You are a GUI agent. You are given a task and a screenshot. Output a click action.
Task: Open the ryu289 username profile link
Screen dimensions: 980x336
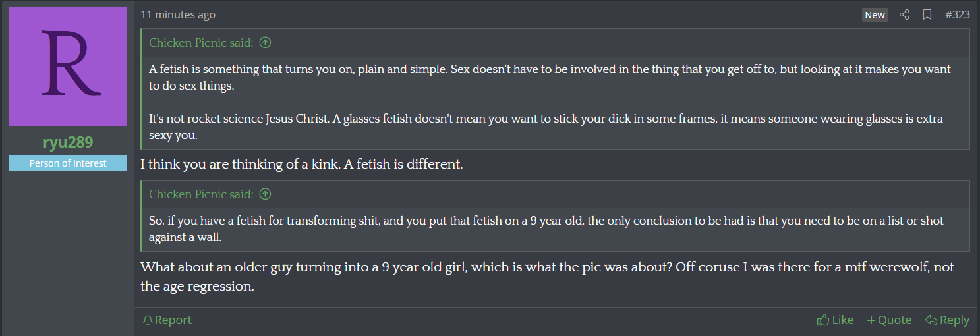68,143
